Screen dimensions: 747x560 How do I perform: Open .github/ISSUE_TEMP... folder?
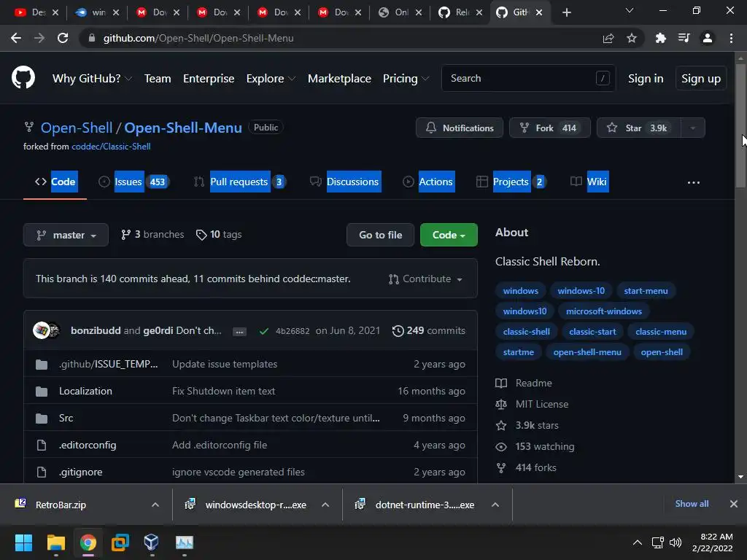pyautogui.click(x=108, y=365)
